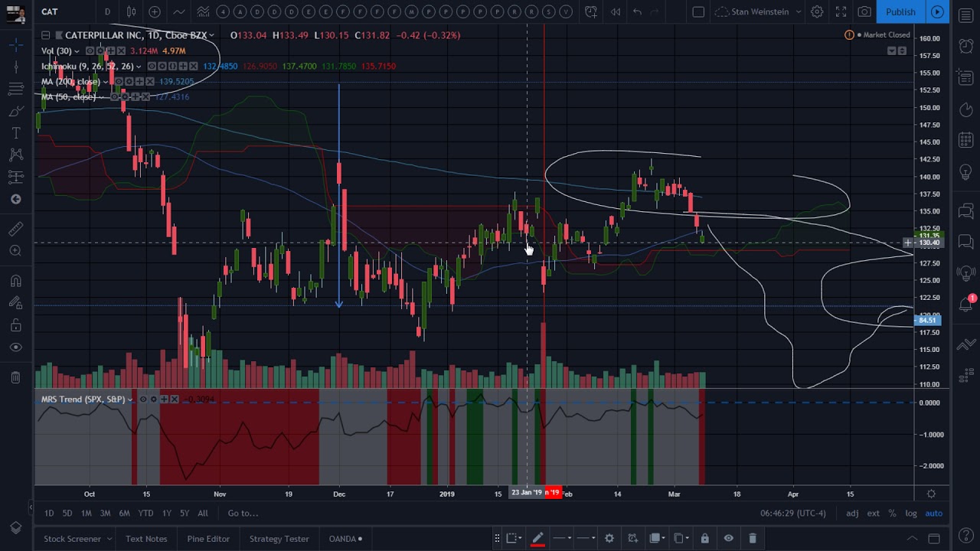Open the object tree layers icon
This screenshot has height=551, width=980.
tap(15, 528)
